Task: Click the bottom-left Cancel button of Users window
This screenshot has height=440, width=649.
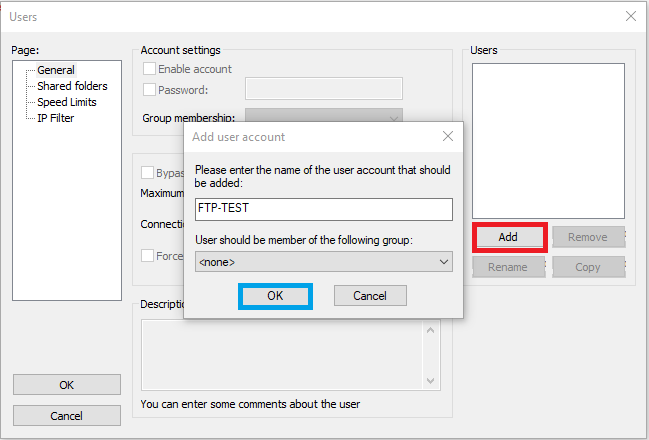Action: coord(67,416)
